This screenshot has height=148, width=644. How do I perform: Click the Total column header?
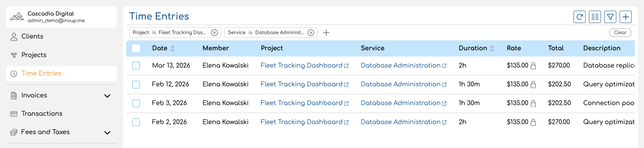point(556,48)
